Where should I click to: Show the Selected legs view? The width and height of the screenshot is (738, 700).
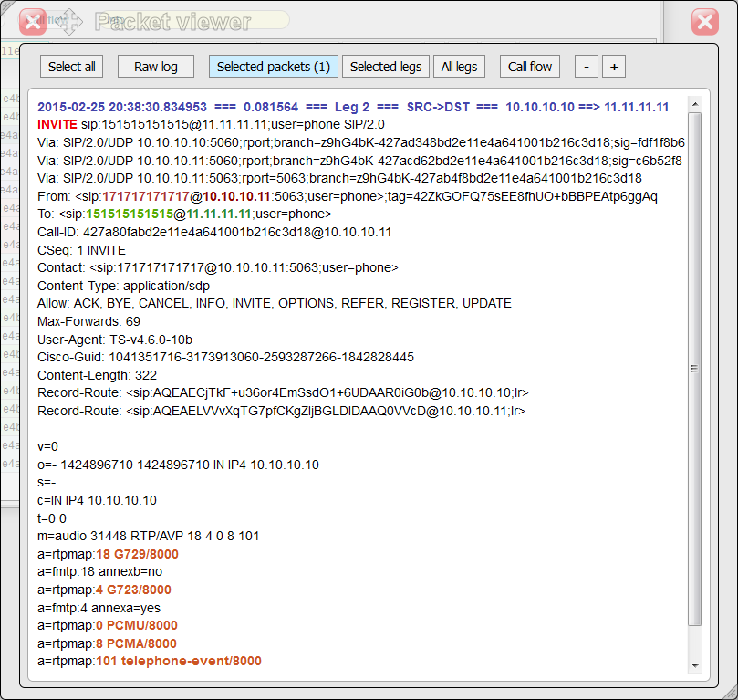[x=388, y=66]
